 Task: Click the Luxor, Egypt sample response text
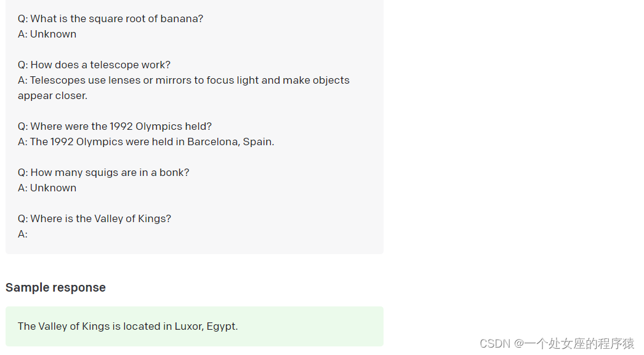coord(127,326)
